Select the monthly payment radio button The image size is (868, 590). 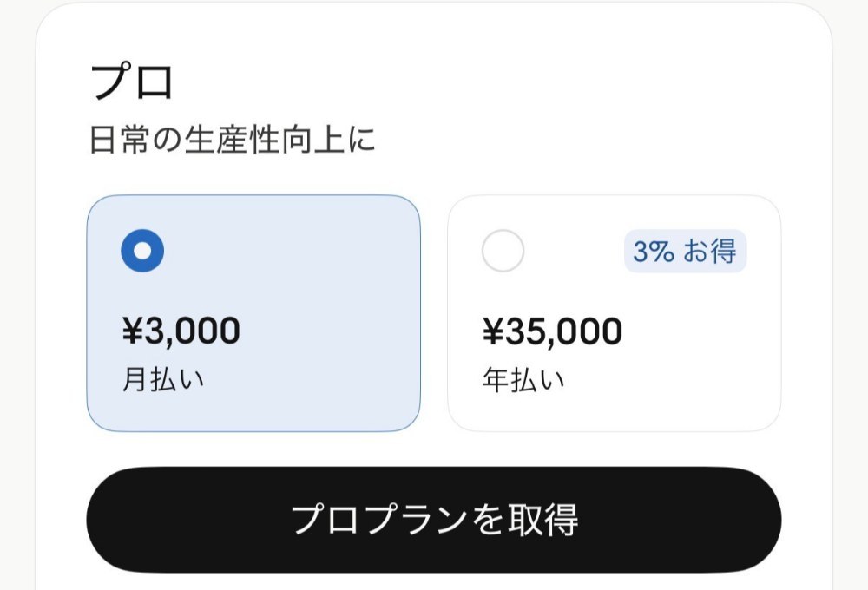point(142,251)
